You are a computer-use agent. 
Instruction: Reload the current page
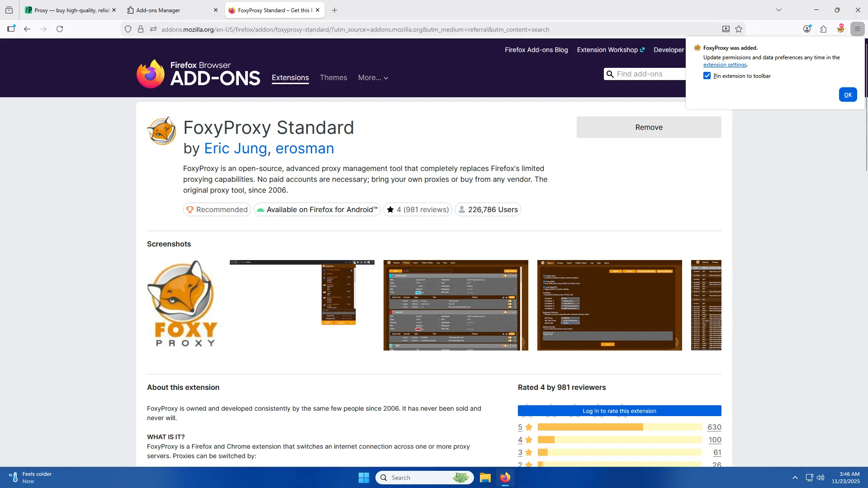pyautogui.click(x=60, y=29)
